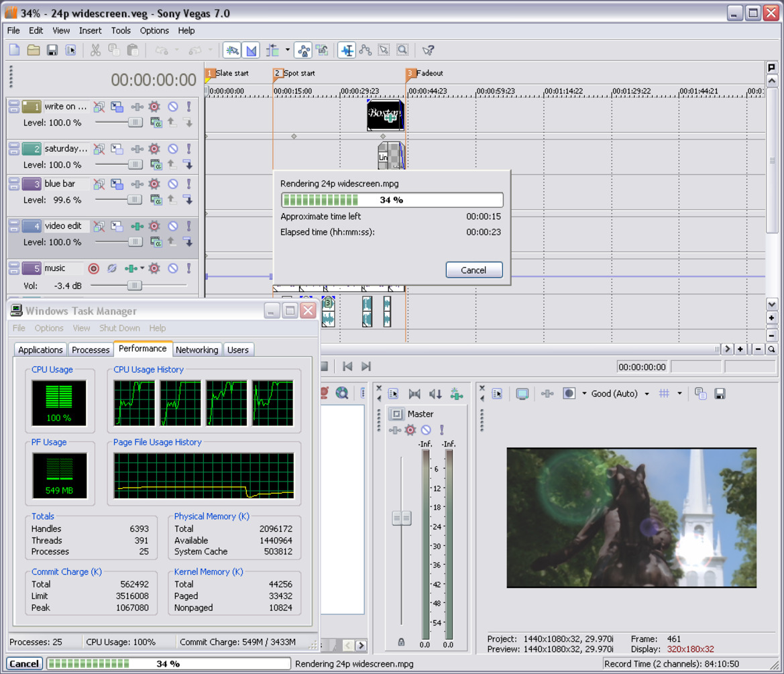
Task: Open the Insert menu
Action: click(90, 30)
